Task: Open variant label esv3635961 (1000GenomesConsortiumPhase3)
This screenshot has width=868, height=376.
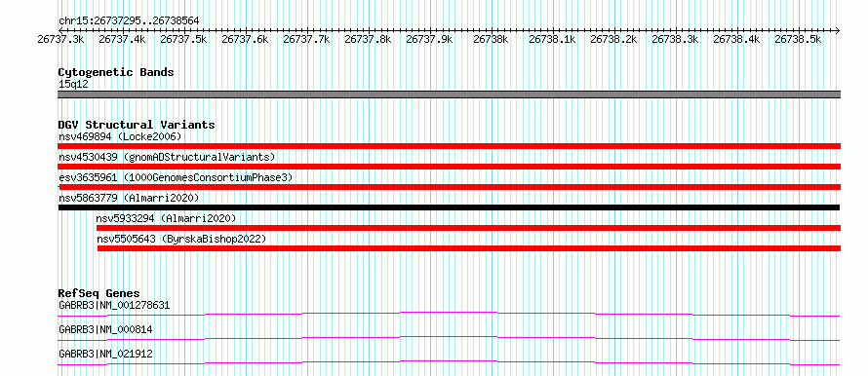Action: pos(176,177)
